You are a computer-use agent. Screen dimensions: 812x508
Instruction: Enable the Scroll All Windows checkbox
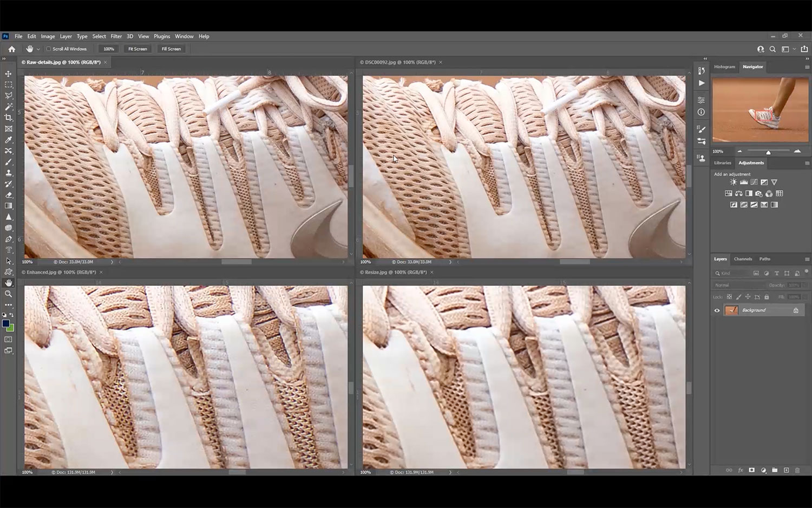pos(49,49)
